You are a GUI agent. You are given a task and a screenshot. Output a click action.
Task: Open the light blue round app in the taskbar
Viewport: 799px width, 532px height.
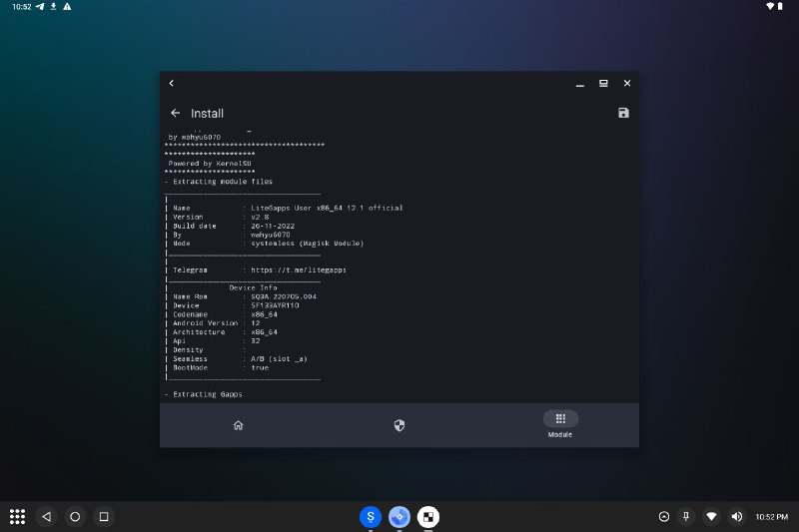(x=399, y=517)
